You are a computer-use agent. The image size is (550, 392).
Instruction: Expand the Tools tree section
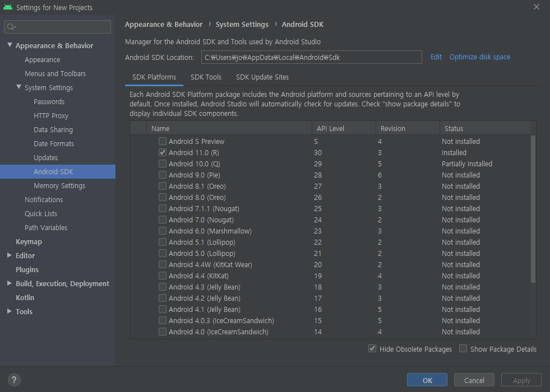tap(10, 311)
